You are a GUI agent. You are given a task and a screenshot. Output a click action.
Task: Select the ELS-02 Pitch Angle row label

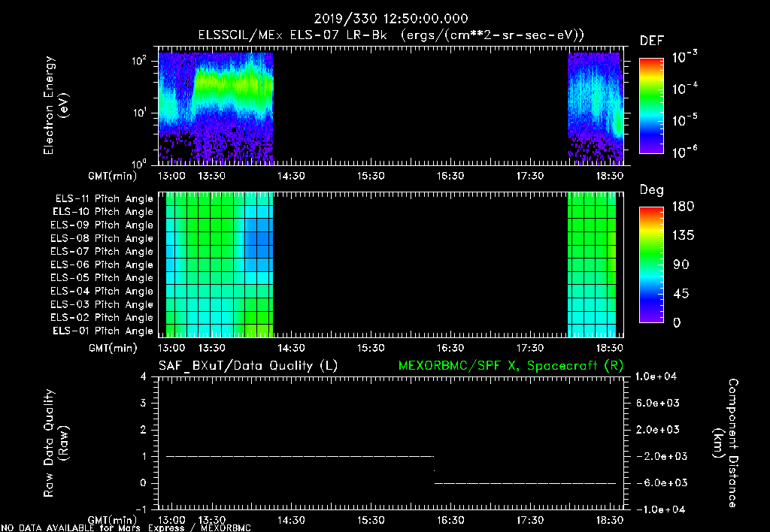point(102,318)
